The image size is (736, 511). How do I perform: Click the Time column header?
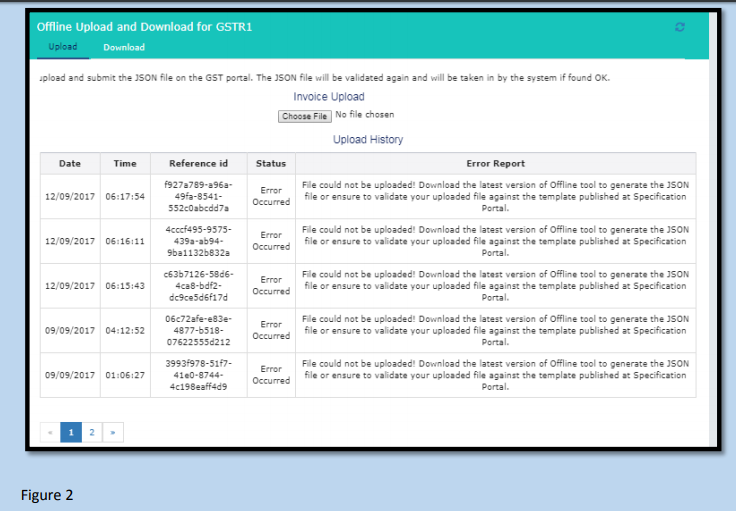click(125, 163)
